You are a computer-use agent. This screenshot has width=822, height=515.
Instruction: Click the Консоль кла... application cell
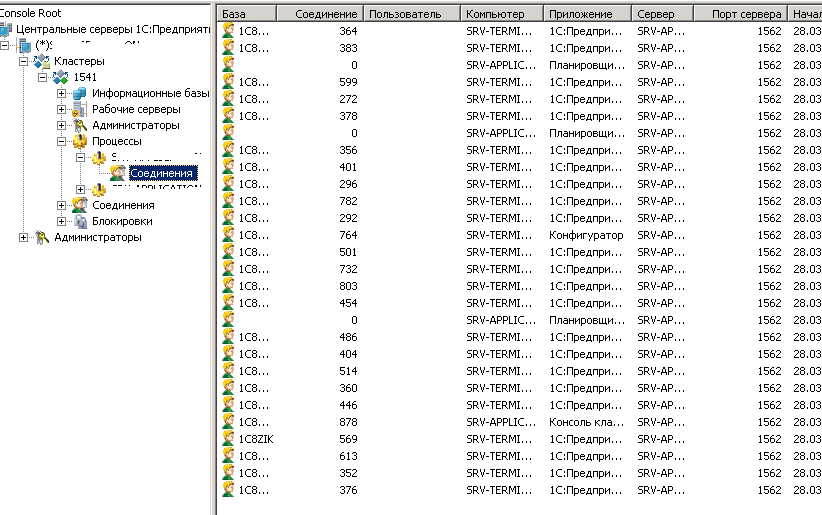click(586, 422)
